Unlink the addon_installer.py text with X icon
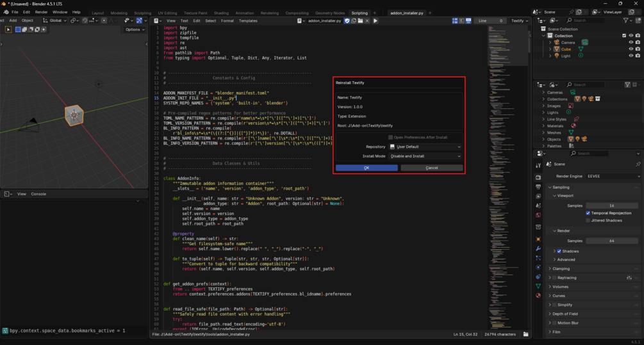This screenshot has height=345, width=644. click(367, 20)
